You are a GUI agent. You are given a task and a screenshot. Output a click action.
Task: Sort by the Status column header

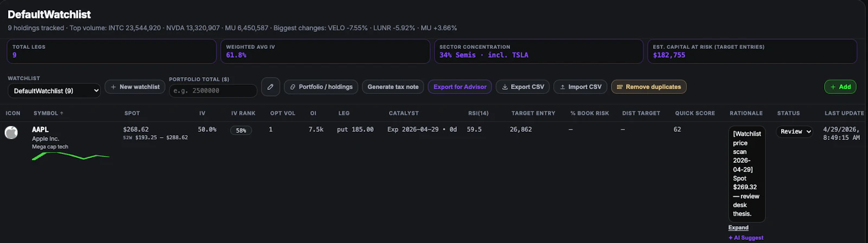point(788,113)
